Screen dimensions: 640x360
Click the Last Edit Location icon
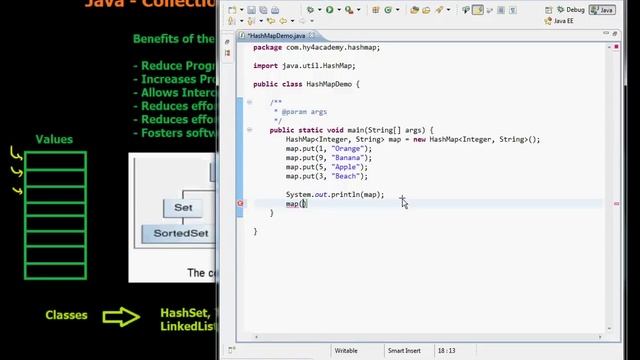click(x=270, y=21)
